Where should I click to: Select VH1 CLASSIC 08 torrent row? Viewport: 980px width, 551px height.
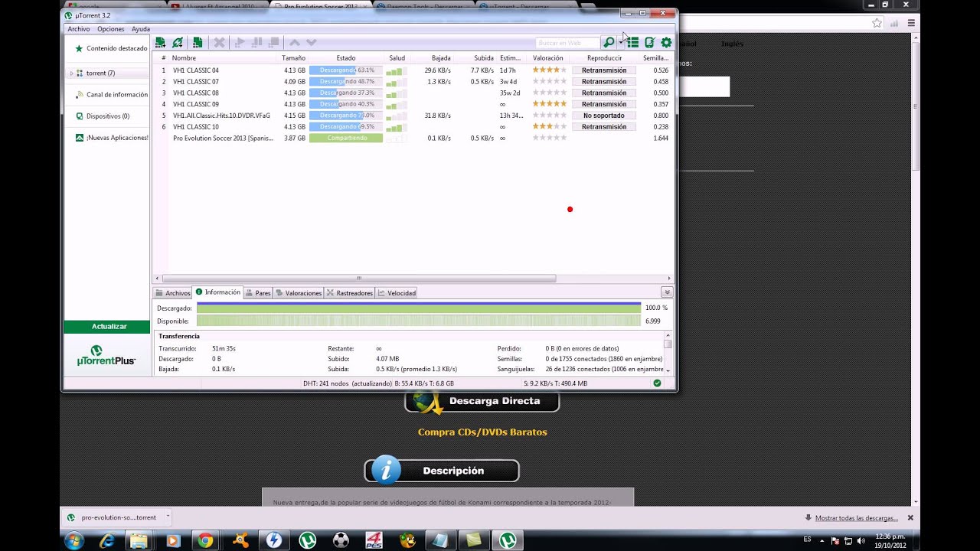413,93
